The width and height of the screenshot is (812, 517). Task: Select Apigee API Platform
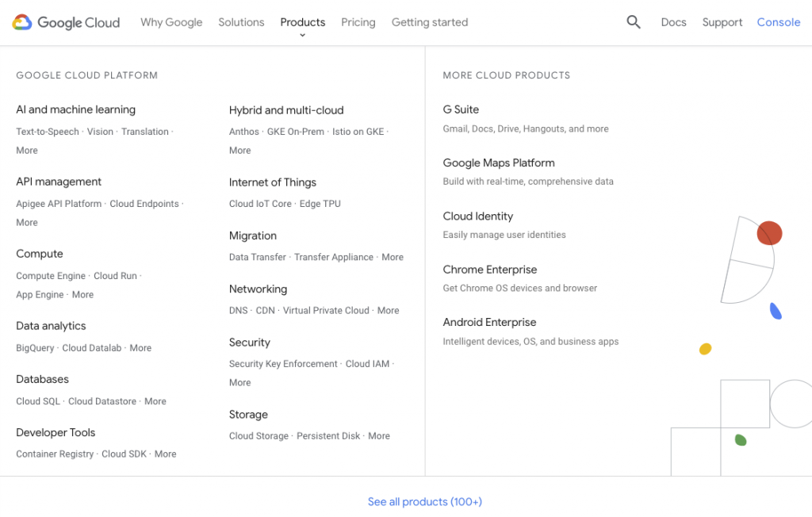click(x=59, y=204)
